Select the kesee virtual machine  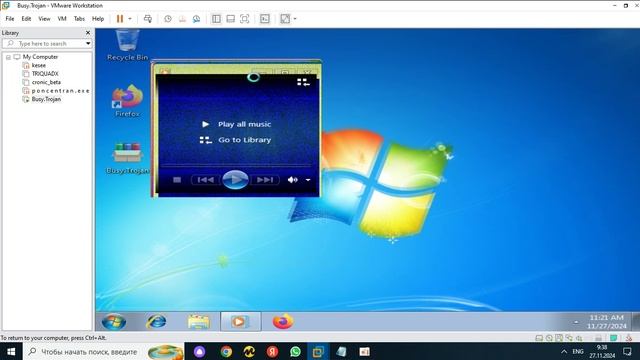pyautogui.click(x=39, y=65)
